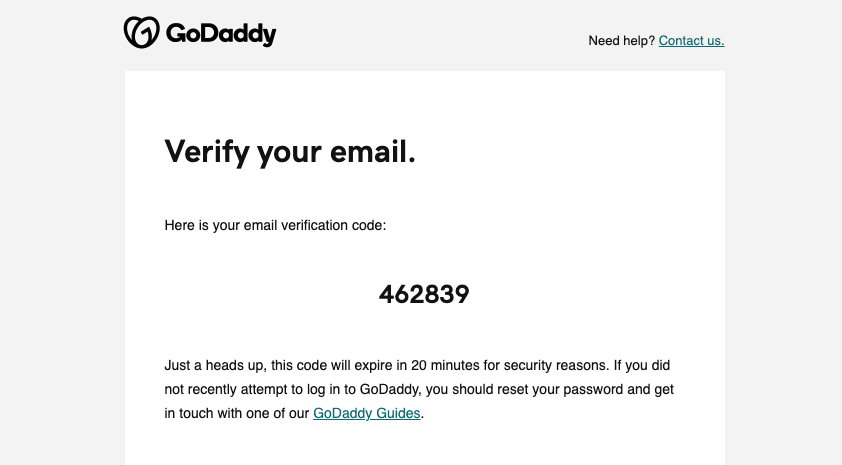
Task: Click the word 'email.' in the heading
Action: pyautogui.click(x=373, y=151)
